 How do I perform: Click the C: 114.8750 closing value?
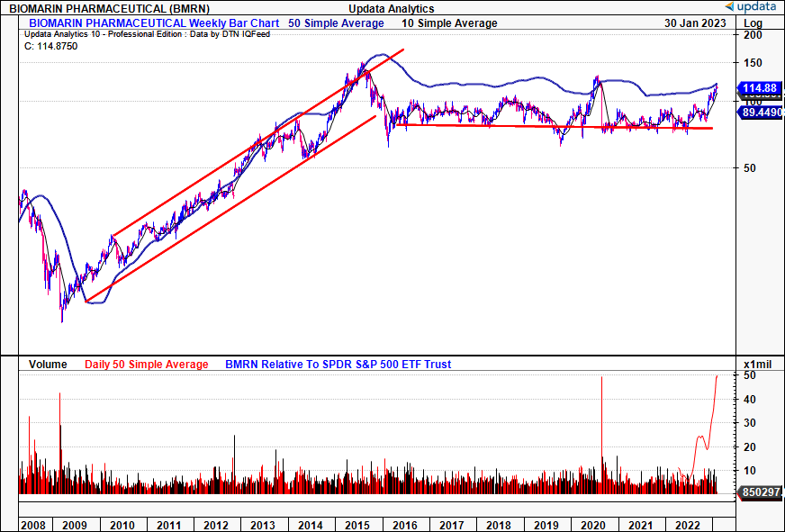[51, 46]
